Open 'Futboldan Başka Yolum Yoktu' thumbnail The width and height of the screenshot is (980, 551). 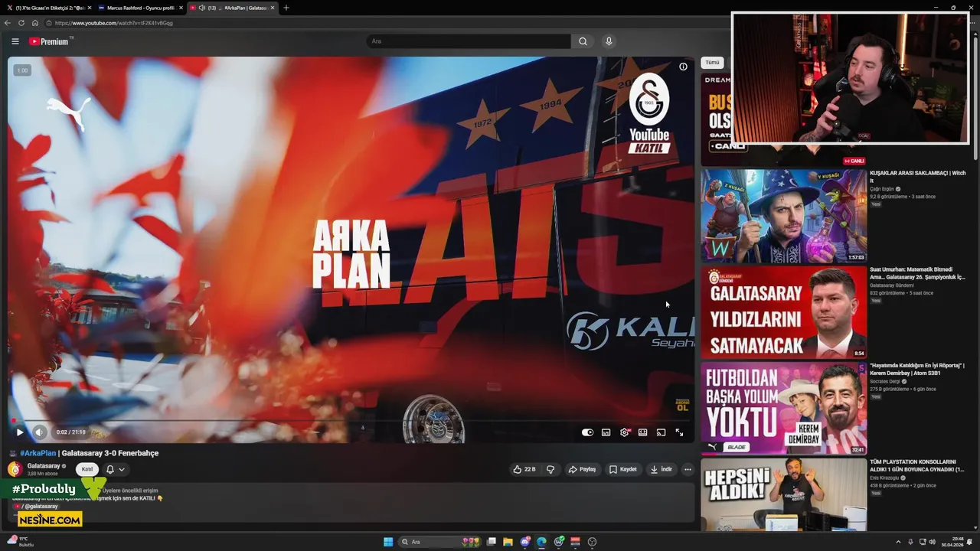(x=784, y=409)
